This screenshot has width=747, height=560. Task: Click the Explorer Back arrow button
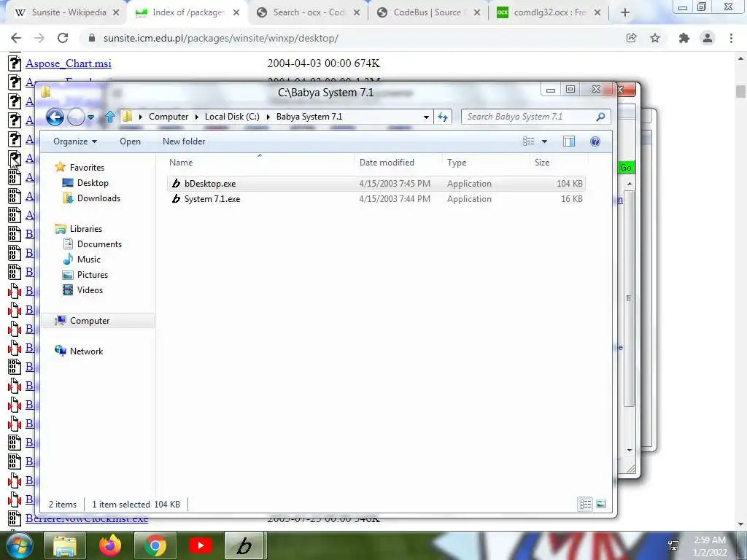tap(55, 117)
